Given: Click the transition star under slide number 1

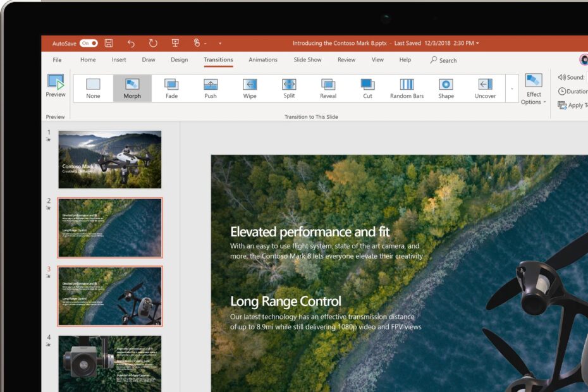Looking at the screenshot, I should (49, 140).
